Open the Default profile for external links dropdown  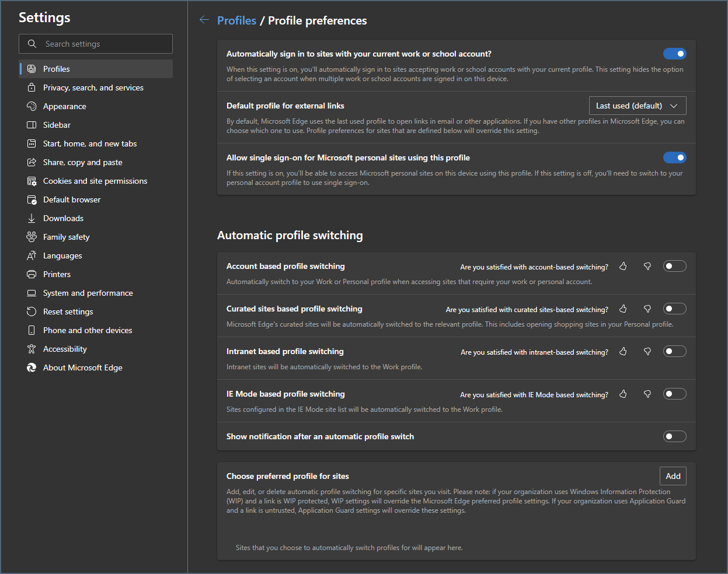637,106
